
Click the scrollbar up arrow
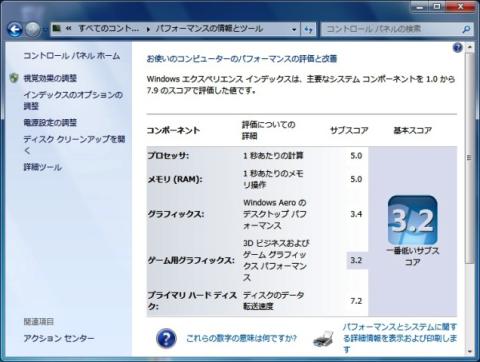469,47
